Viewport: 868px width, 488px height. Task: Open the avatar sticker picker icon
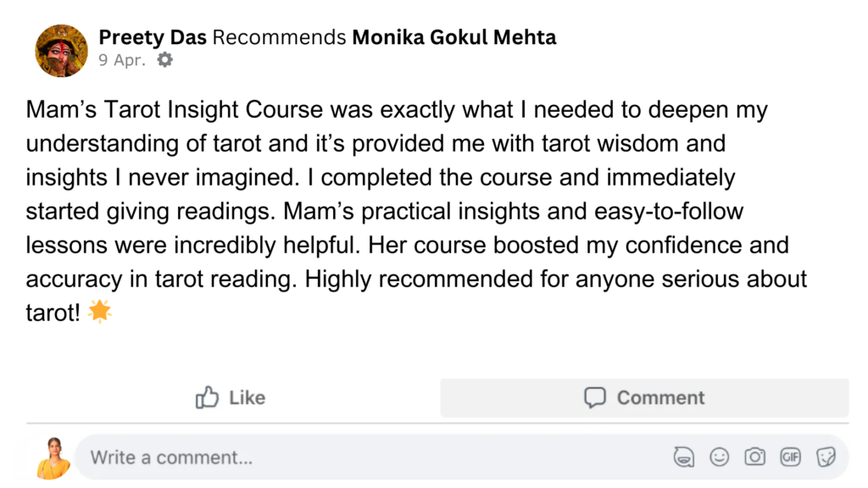[682, 457]
